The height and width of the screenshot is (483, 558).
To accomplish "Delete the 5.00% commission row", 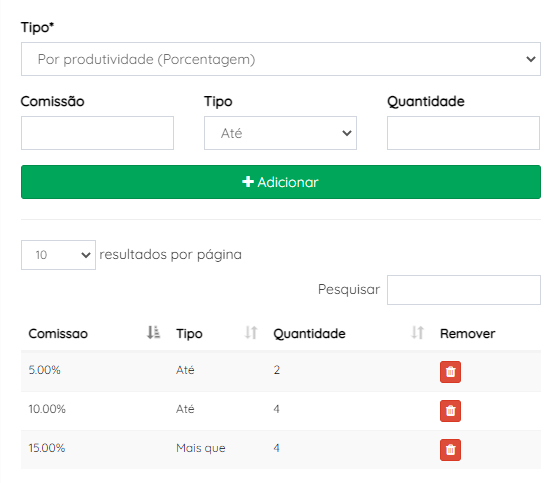I will 450,372.
